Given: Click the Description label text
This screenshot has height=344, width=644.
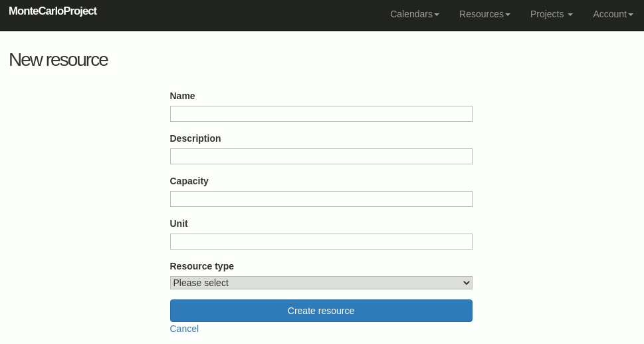Looking at the screenshot, I should (x=195, y=138).
